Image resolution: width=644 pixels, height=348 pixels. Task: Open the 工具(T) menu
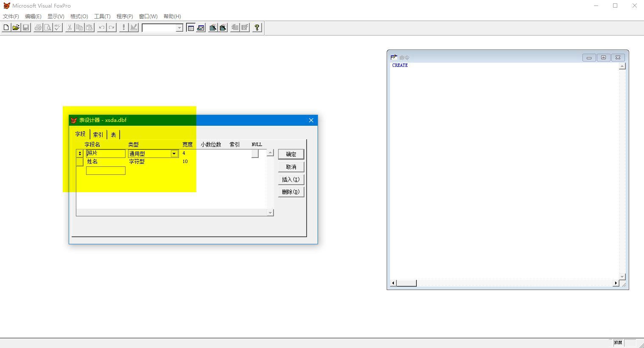[102, 17]
